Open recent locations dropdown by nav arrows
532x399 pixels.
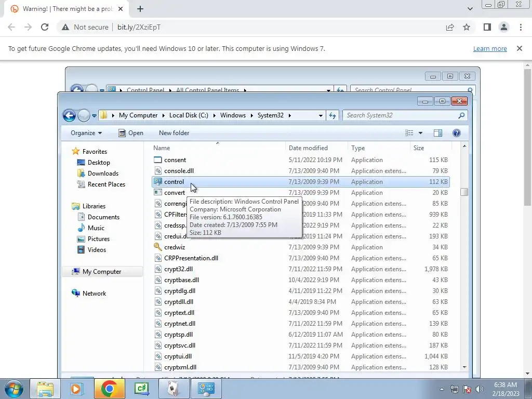pyautogui.click(x=95, y=116)
